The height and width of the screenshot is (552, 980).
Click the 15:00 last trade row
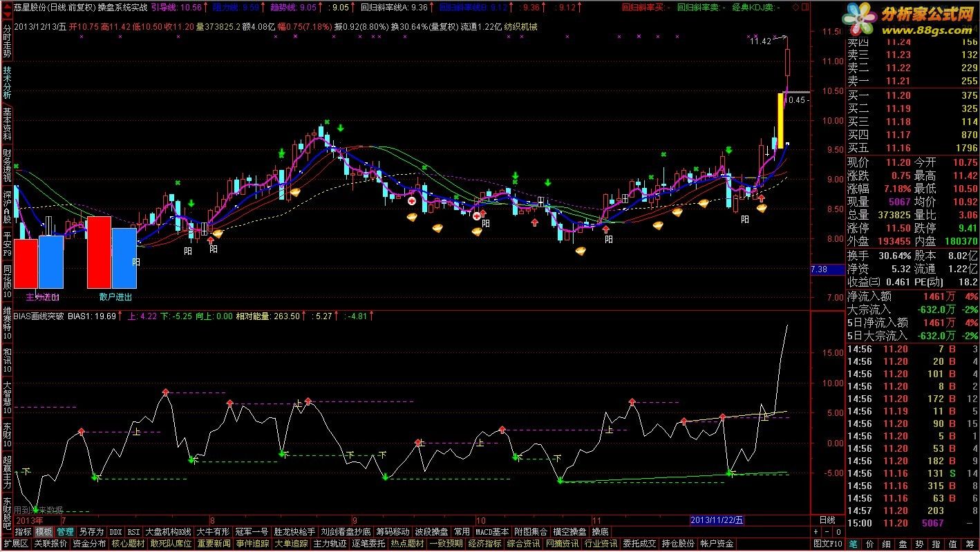(x=912, y=523)
